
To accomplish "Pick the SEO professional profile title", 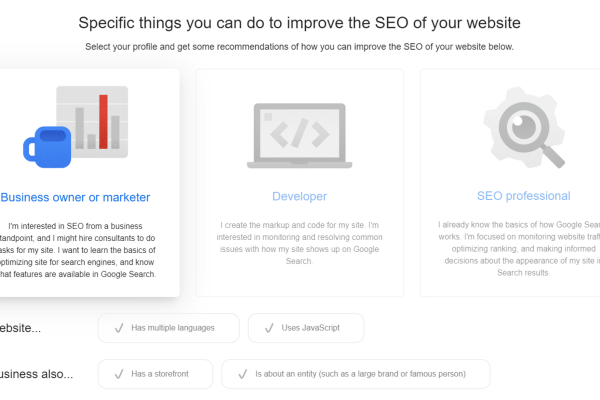I will coord(523,196).
